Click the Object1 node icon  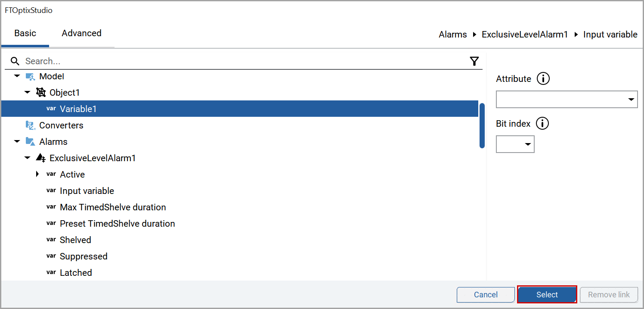click(x=40, y=92)
